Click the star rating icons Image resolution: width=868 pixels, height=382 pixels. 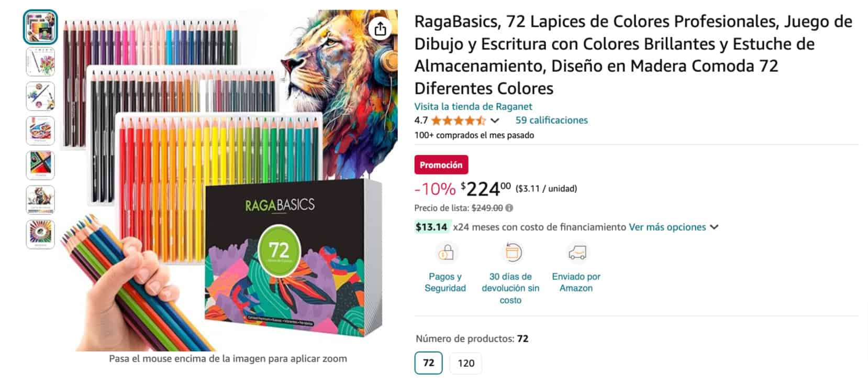point(458,121)
